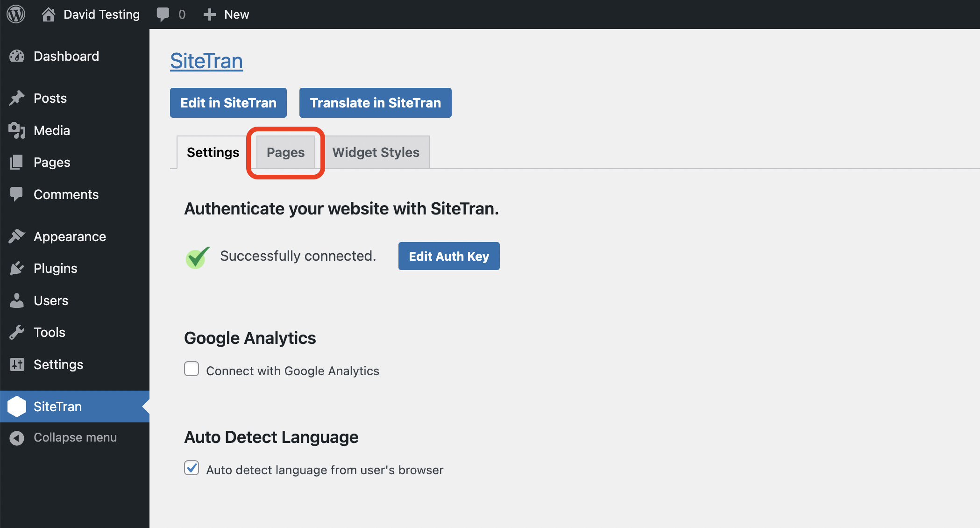Open Comments in the sidebar menu
This screenshot has width=980, height=528.
[75, 194]
